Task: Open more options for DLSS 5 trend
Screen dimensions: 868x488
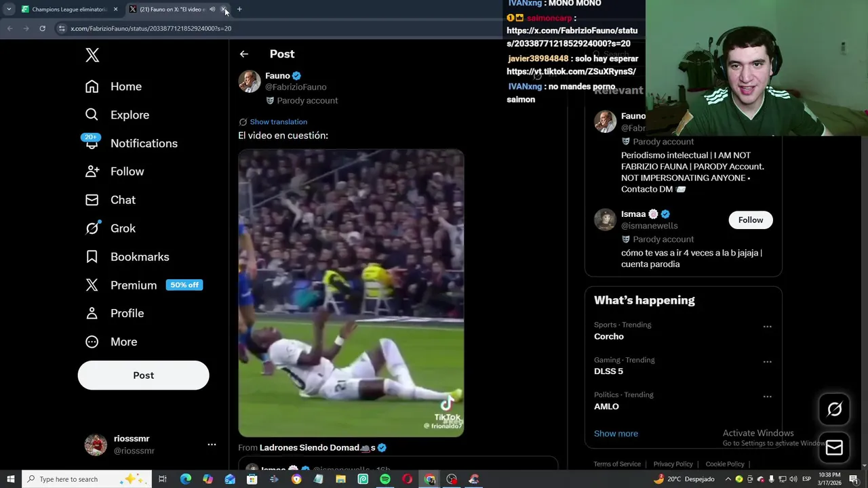Action: (x=767, y=362)
